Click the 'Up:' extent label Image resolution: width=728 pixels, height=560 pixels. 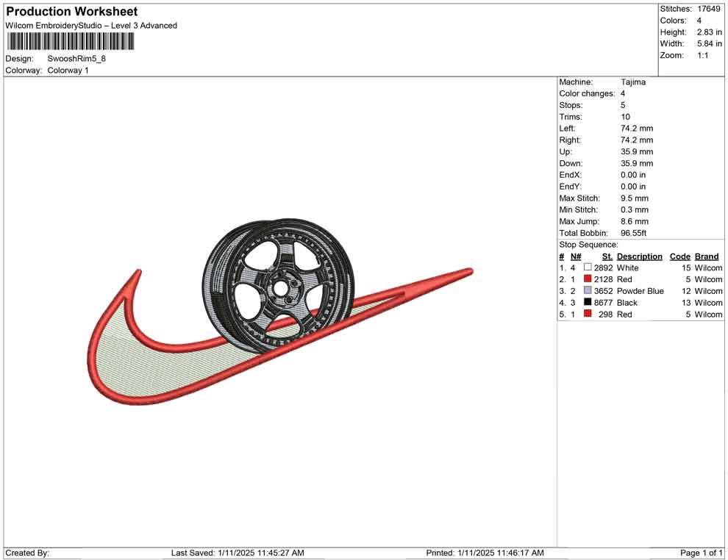565,151
